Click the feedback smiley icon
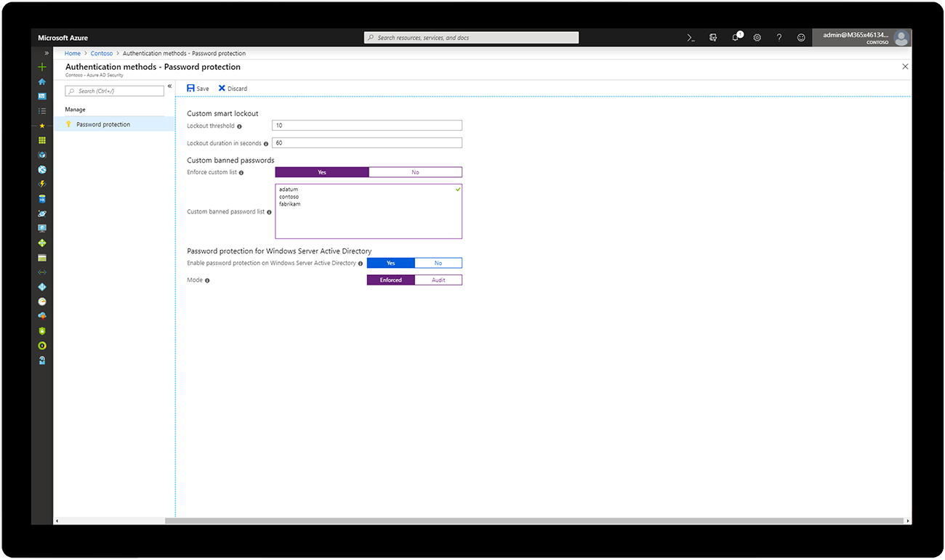This screenshot has width=945, height=560. point(801,37)
